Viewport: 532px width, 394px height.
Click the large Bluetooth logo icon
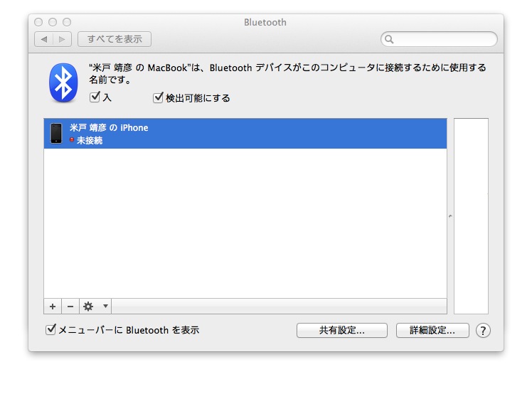click(63, 82)
